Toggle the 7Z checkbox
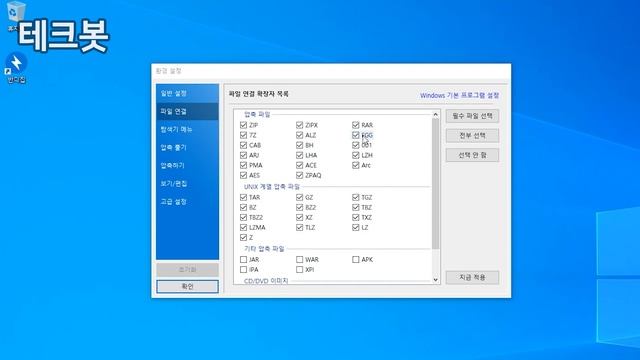Screen dimensions: 640x360 [244, 135]
